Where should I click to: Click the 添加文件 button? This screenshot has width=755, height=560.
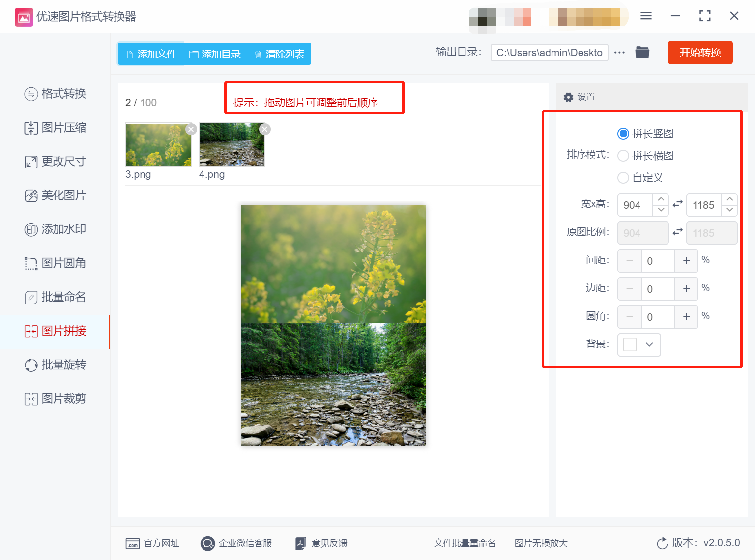click(x=151, y=54)
